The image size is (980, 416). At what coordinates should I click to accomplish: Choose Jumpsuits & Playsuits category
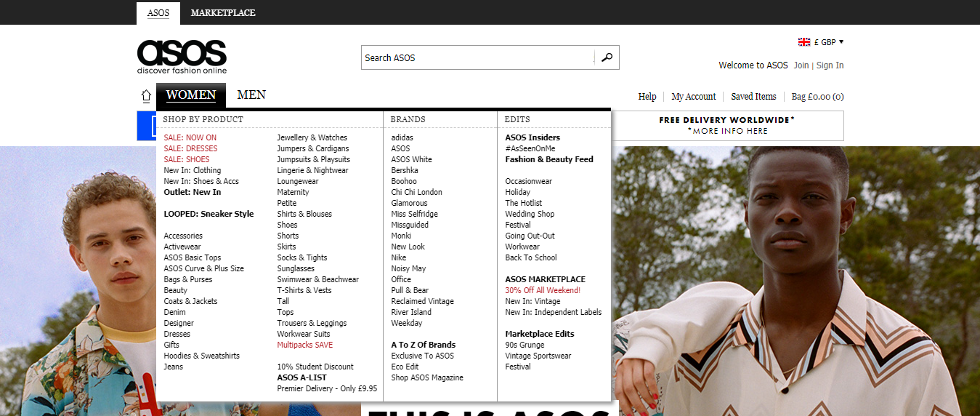(x=313, y=159)
